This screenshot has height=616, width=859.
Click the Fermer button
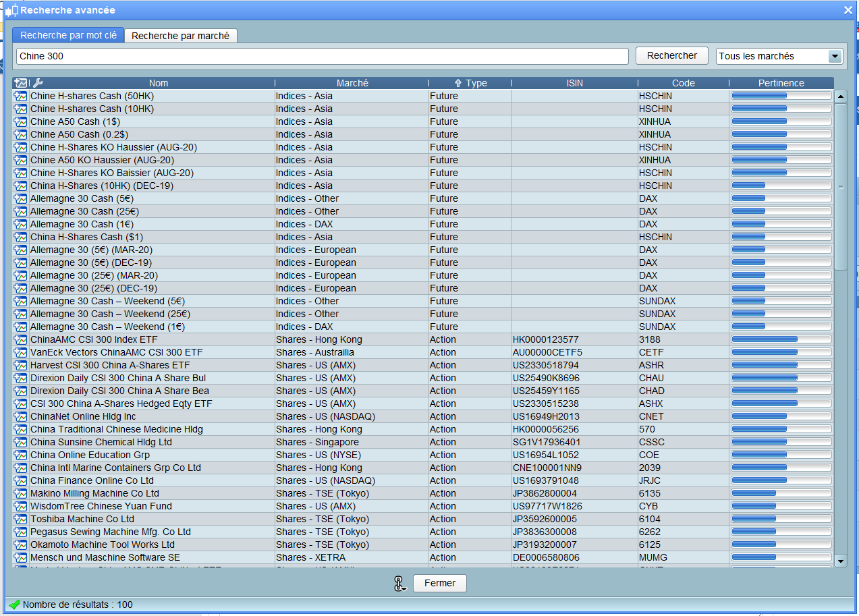coord(440,583)
